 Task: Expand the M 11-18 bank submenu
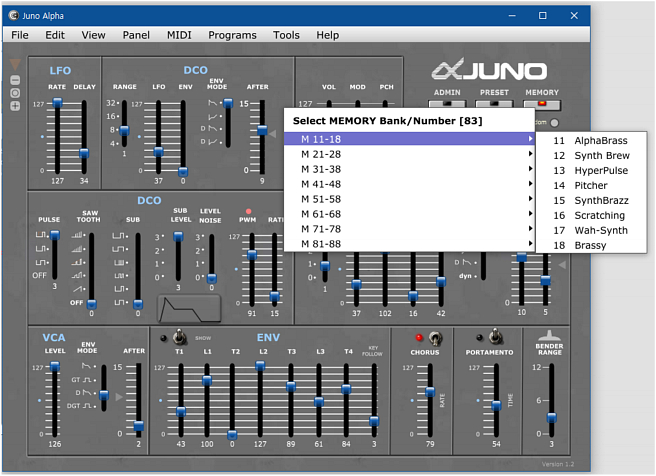(409, 139)
